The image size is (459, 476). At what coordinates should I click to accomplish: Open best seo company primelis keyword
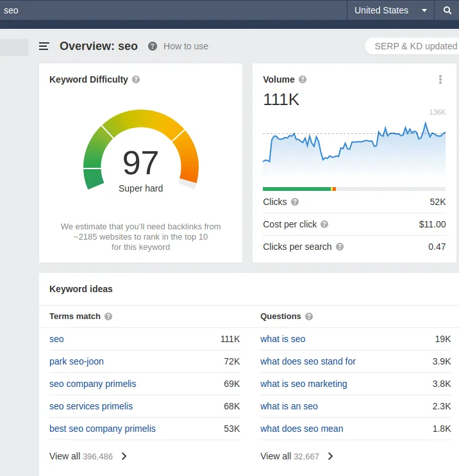click(x=103, y=429)
